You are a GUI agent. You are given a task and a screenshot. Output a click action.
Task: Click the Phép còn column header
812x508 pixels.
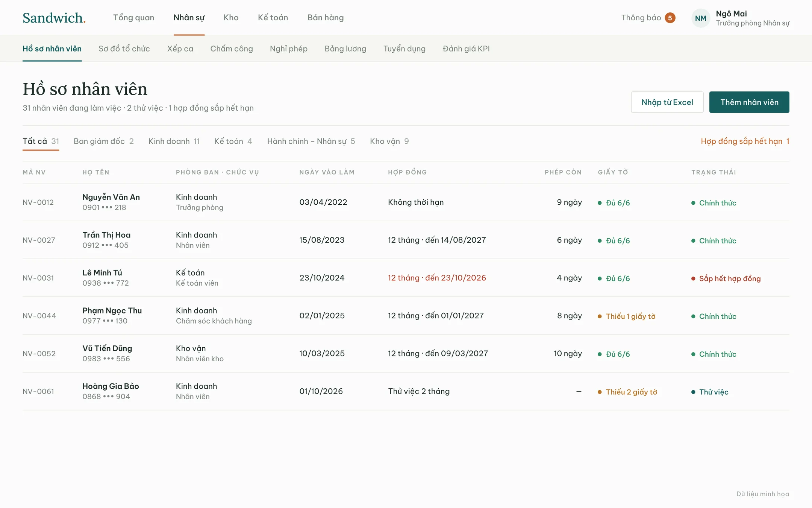(x=563, y=172)
